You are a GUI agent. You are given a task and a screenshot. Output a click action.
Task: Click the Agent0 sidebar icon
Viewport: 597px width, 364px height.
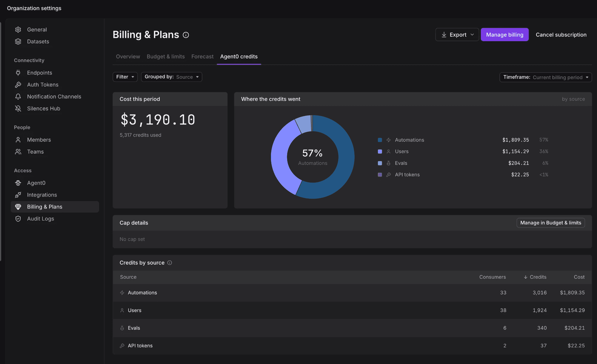pos(18,183)
